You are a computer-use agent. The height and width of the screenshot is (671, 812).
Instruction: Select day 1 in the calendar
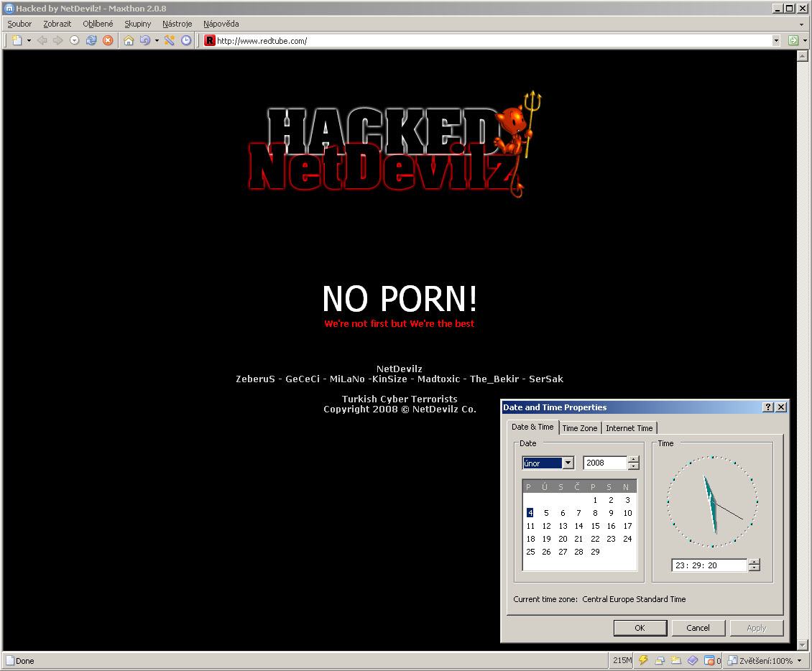595,500
